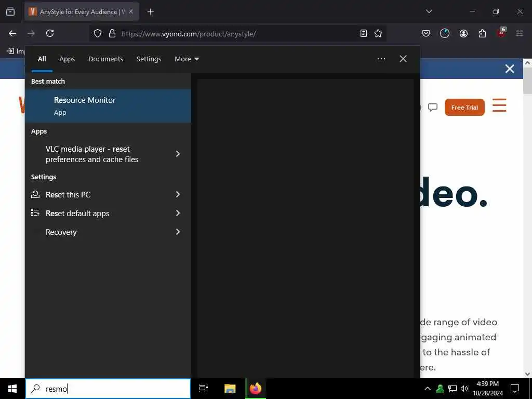The image size is (532, 399).
Task: Bookmark this page with the star icon
Action: (x=378, y=33)
